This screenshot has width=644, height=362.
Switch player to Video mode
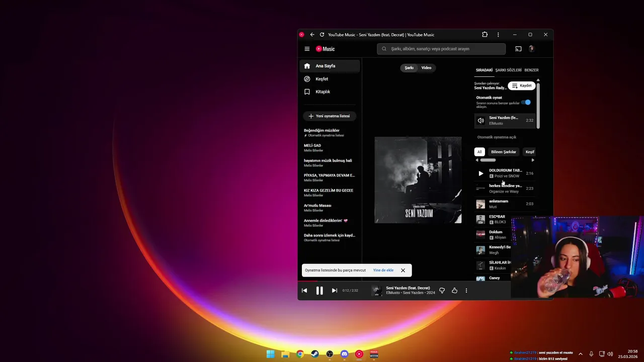[x=426, y=68]
